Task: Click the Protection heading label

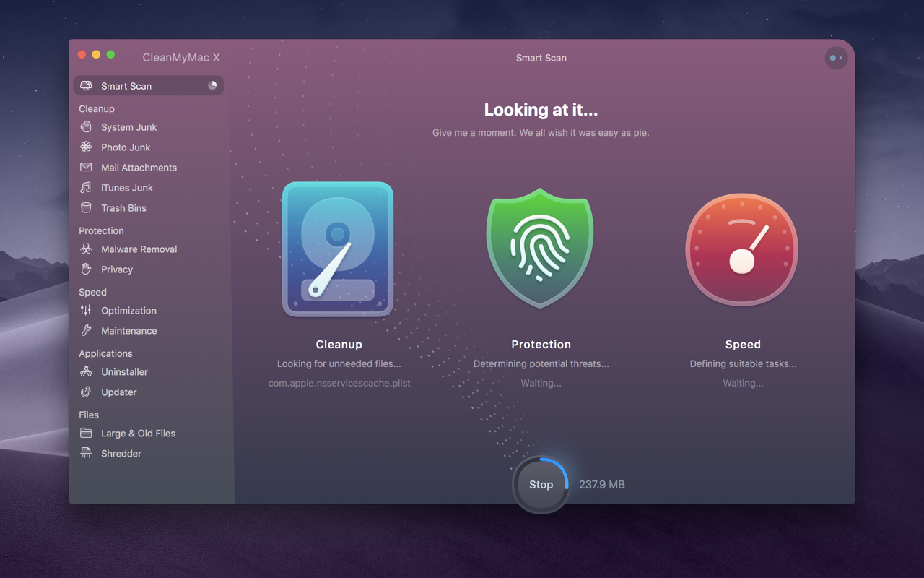Action: [541, 345]
